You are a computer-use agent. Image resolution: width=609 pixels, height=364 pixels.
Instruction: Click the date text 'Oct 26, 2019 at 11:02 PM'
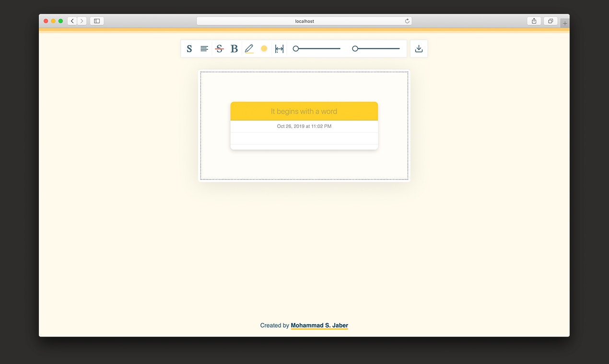point(304,126)
